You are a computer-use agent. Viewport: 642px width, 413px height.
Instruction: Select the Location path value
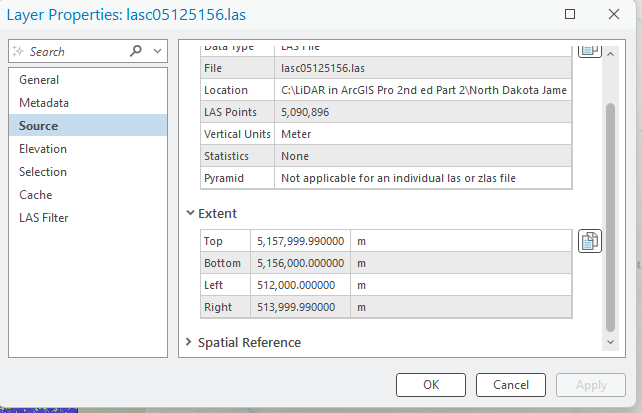coord(423,90)
